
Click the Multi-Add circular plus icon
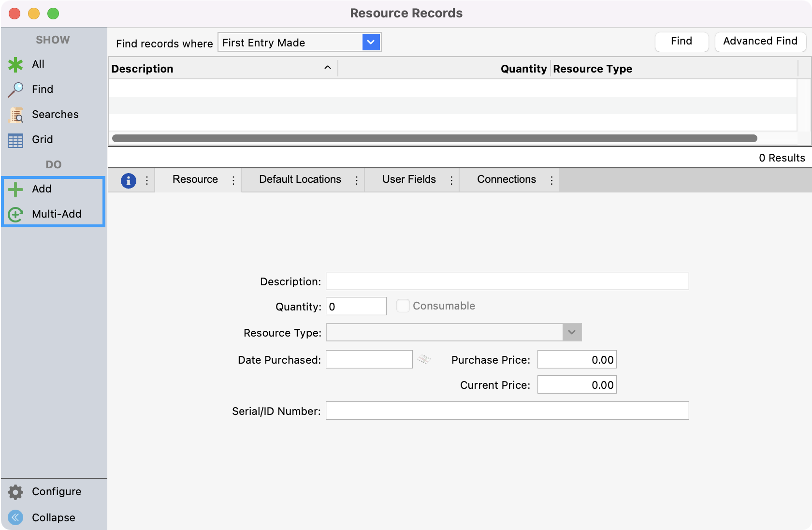(15, 214)
